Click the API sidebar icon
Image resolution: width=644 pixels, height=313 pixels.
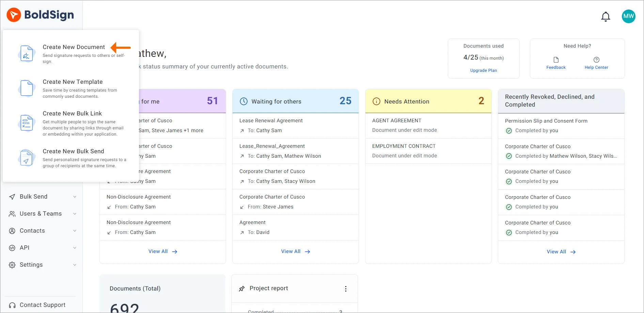pyautogui.click(x=12, y=248)
